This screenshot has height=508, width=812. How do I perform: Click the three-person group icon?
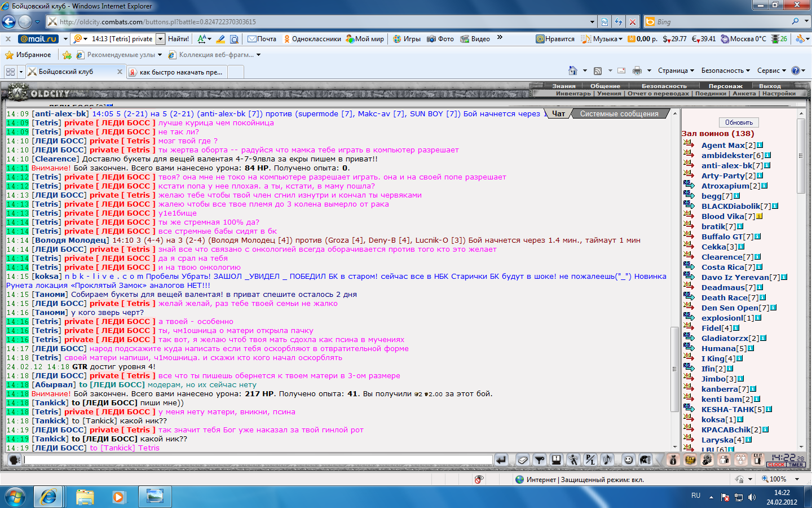[741, 460]
